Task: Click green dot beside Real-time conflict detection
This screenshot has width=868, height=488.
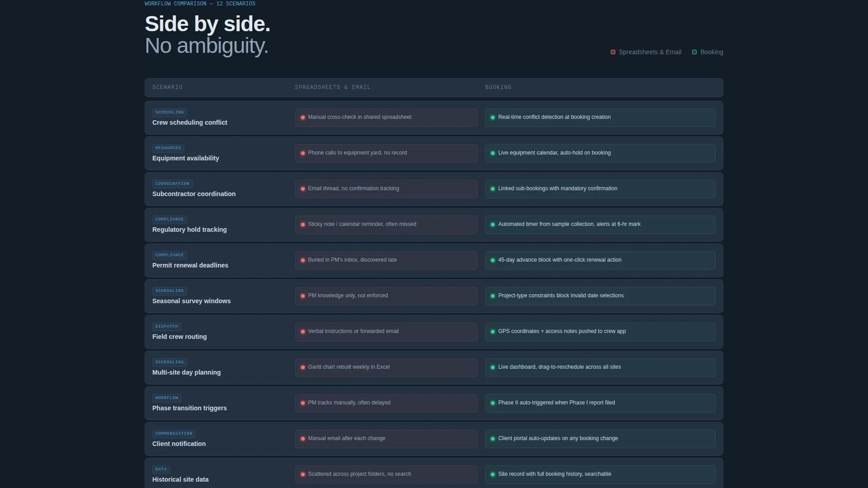Action: coord(493,117)
